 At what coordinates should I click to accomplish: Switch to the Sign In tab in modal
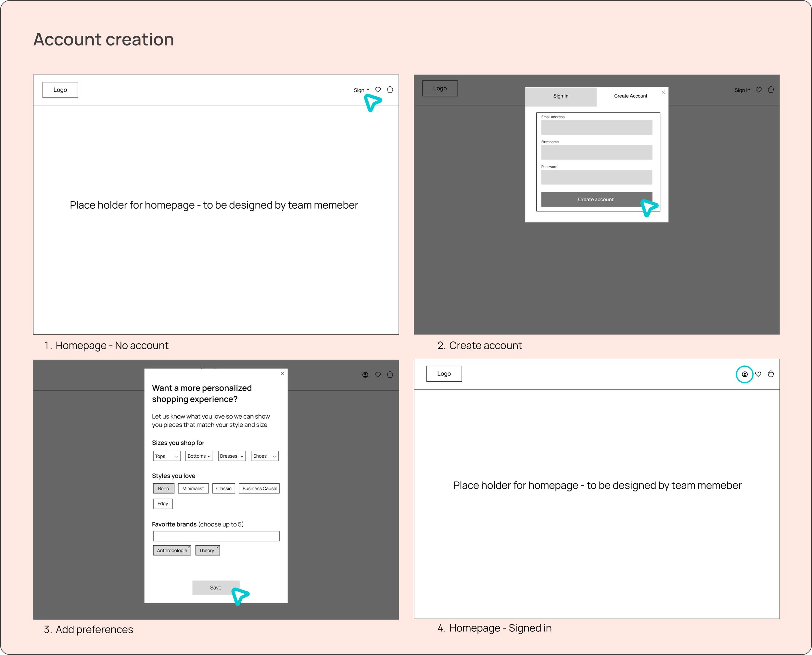[561, 96]
